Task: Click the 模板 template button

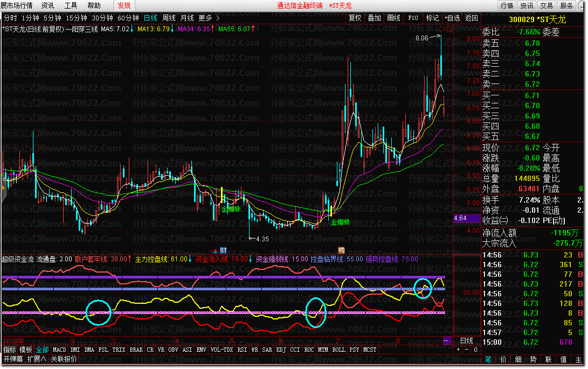Action: tap(26, 350)
